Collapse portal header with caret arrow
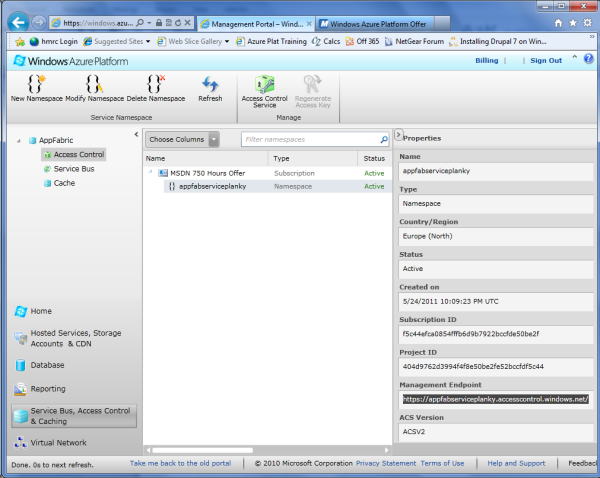Image resolution: width=600 pixels, height=478 pixels. tap(575, 57)
